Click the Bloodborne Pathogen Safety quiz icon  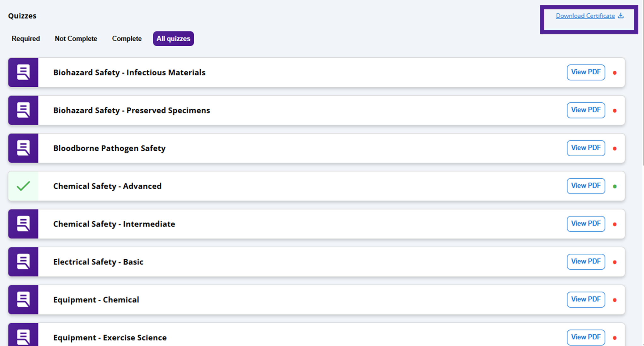pos(23,148)
